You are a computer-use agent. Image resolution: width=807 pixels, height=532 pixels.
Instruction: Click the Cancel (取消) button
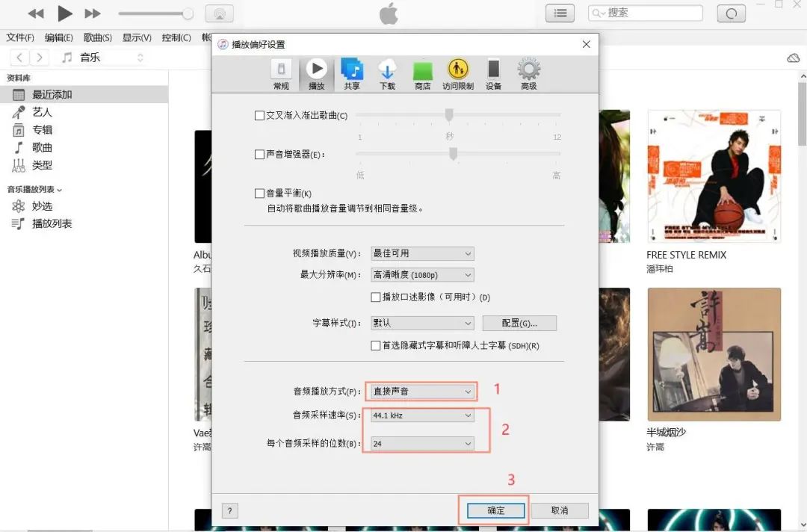point(560,510)
